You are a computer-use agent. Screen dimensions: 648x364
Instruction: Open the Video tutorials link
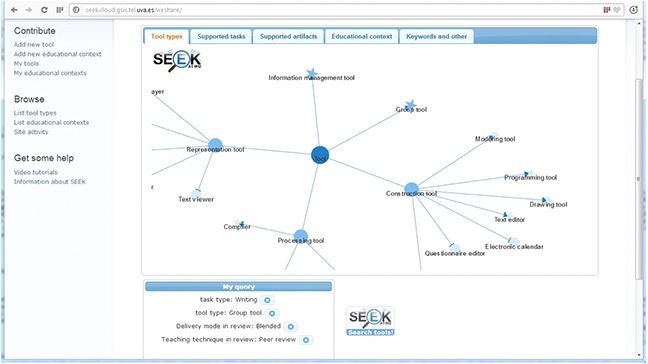point(36,172)
